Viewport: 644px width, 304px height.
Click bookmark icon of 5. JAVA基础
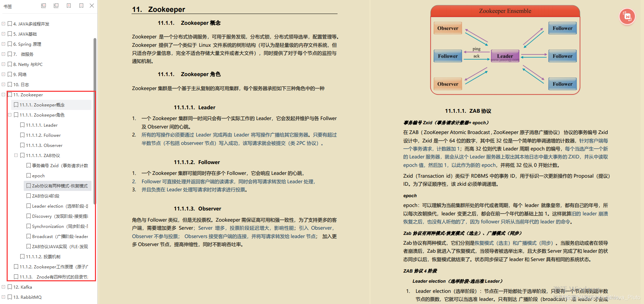point(10,34)
